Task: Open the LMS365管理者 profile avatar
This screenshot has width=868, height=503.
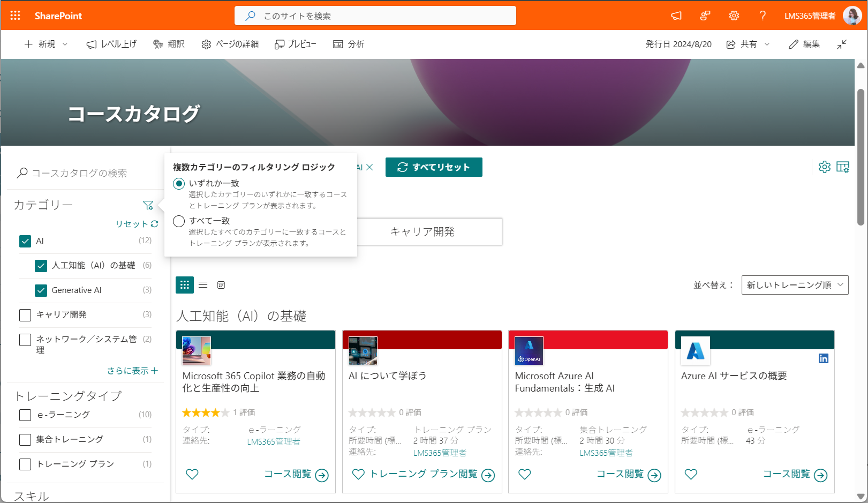Action: pos(852,16)
